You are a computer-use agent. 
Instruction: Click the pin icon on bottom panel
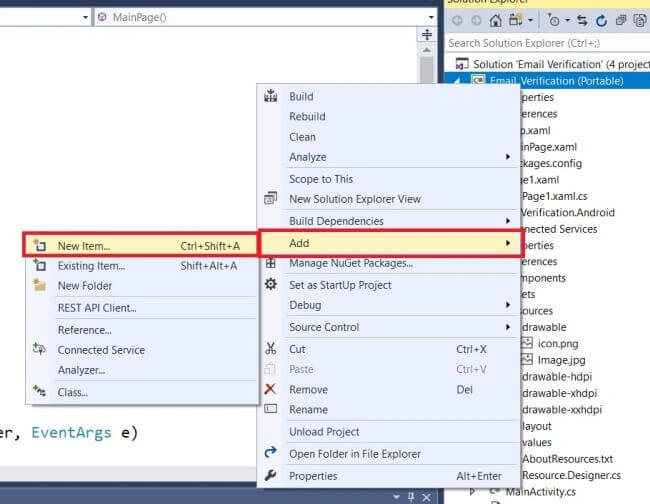(x=411, y=497)
